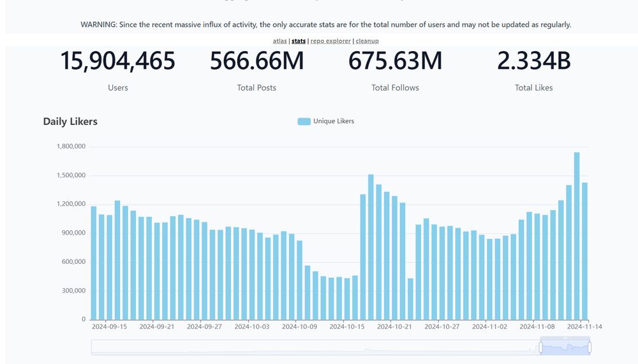Click the Total Posts label
Image resolution: width=638 pixels, height=364 pixels.
(256, 88)
